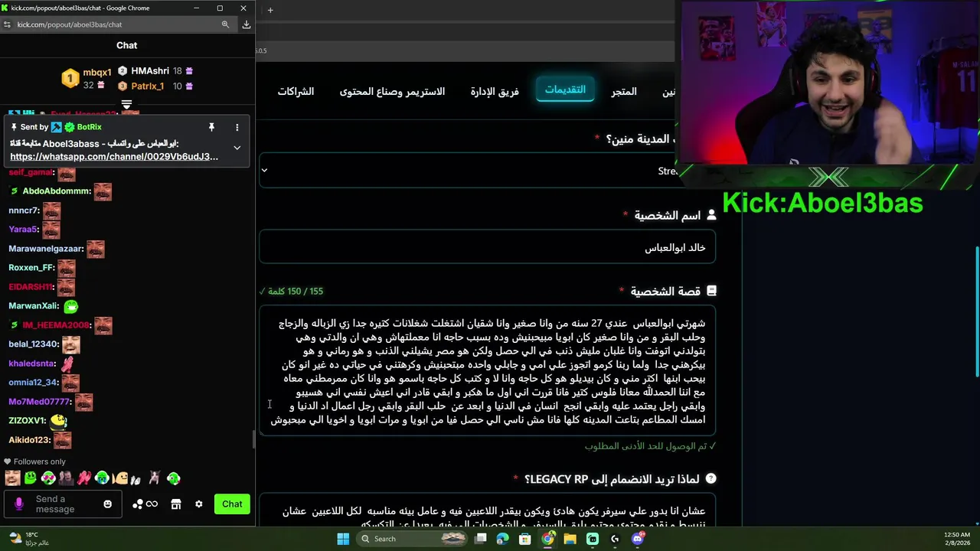This screenshot has width=980, height=551.
Task: Open chat settings gear icon
Action: click(x=199, y=504)
